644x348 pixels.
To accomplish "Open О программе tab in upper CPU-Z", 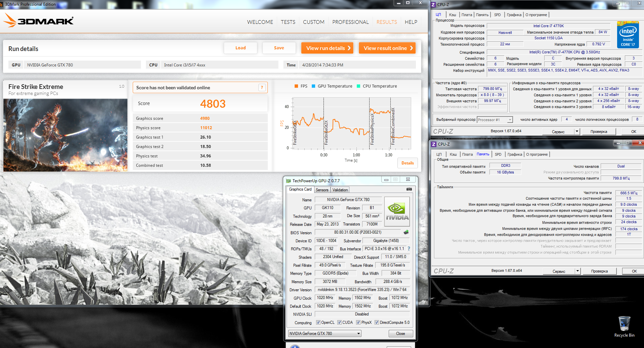I will [536, 15].
